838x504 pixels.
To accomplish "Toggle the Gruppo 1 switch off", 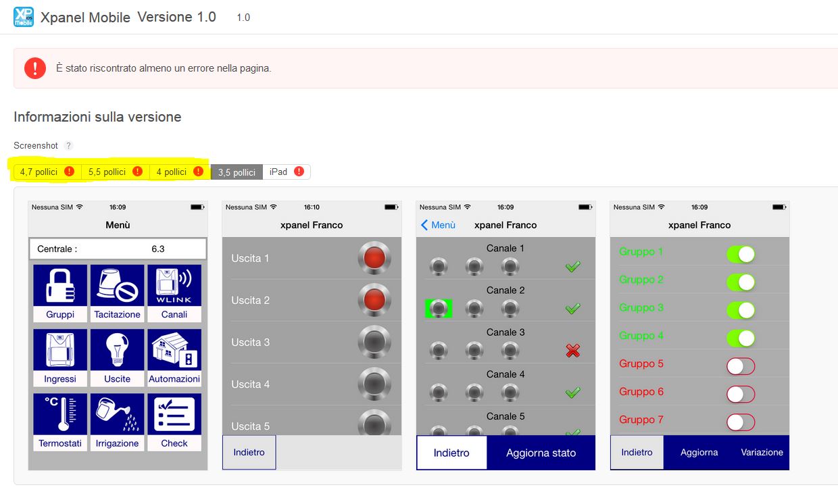I will pos(741,254).
